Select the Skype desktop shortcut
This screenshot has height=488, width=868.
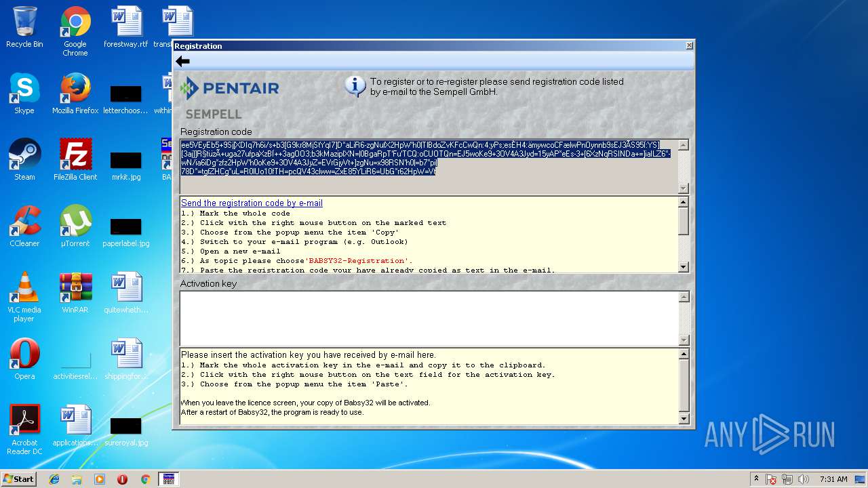[x=24, y=94]
